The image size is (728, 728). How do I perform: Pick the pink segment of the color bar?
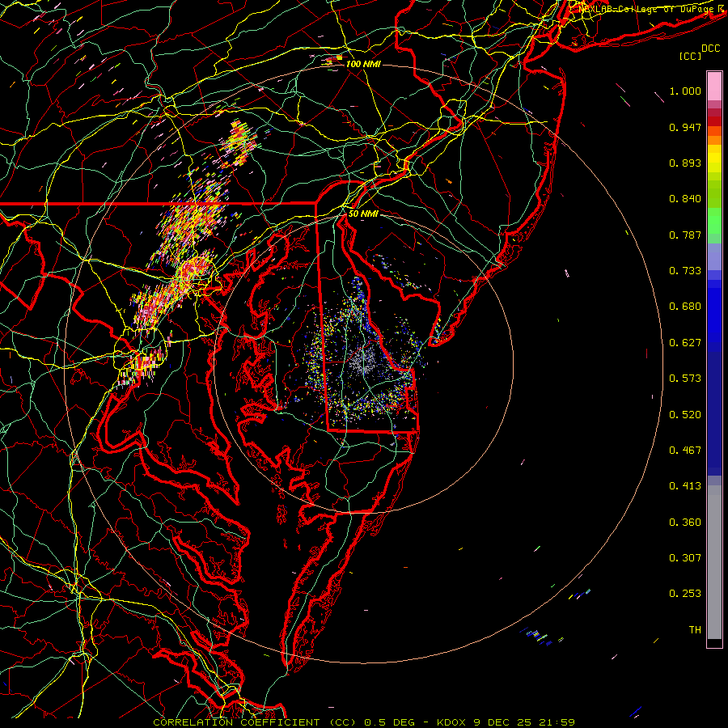(714, 87)
